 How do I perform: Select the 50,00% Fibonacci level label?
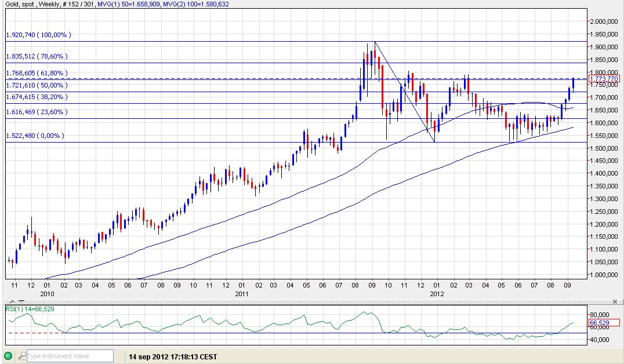pos(37,85)
